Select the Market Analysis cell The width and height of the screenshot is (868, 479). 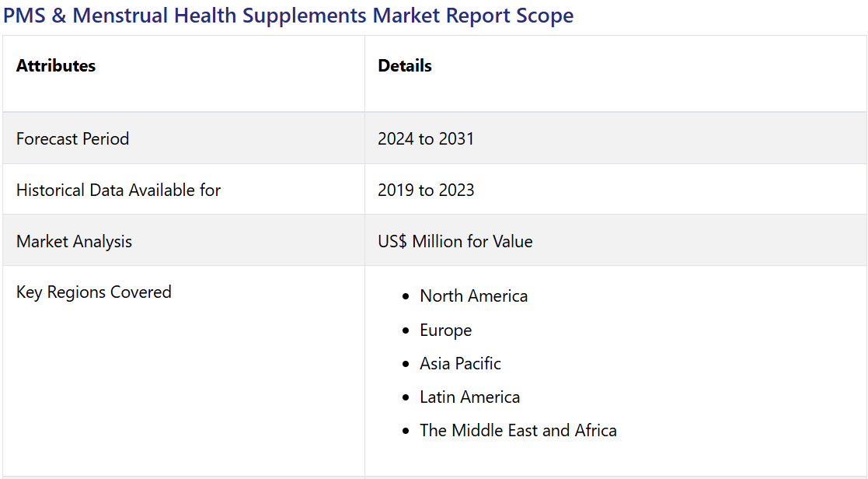point(75,242)
